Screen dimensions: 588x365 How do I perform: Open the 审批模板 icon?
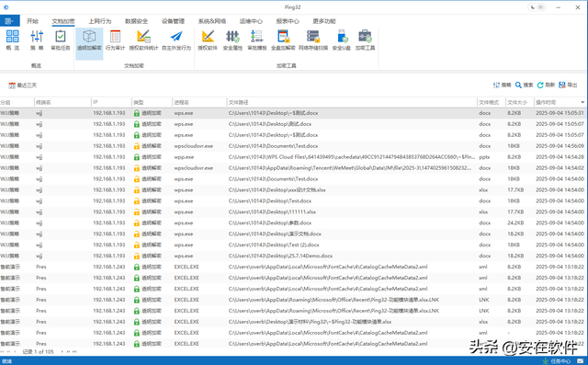tap(257, 40)
